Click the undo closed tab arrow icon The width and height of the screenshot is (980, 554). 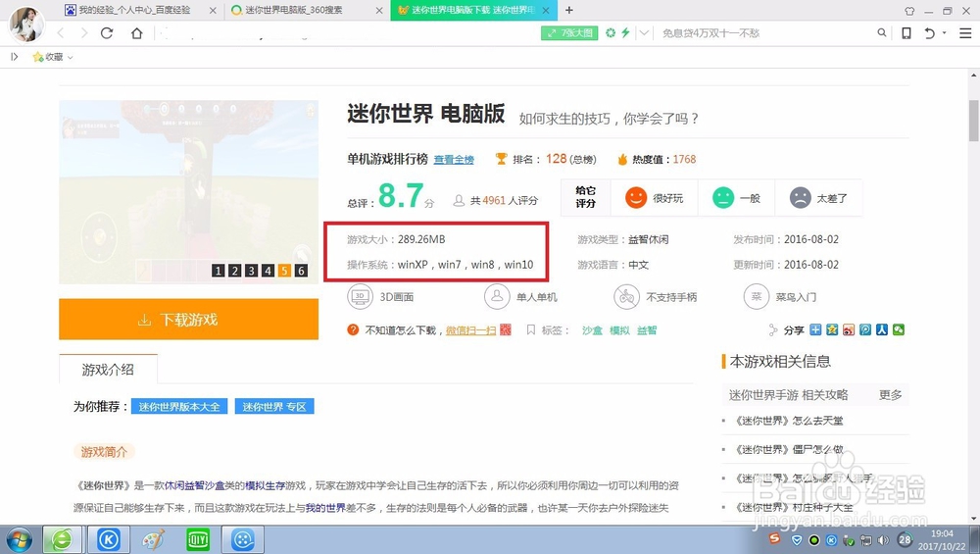[x=929, y=33]
